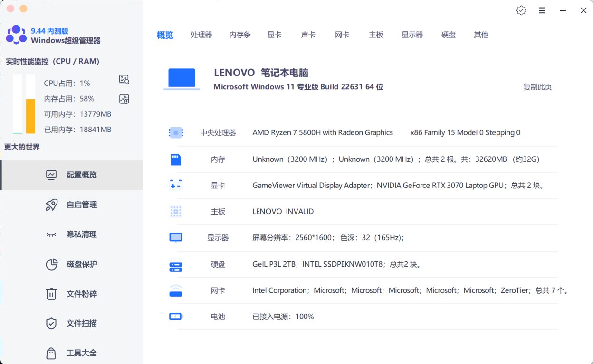This screenshot has height=364, width=593.
Task: Click the process search icon beside CPU usage
Action: click(124, 80)
